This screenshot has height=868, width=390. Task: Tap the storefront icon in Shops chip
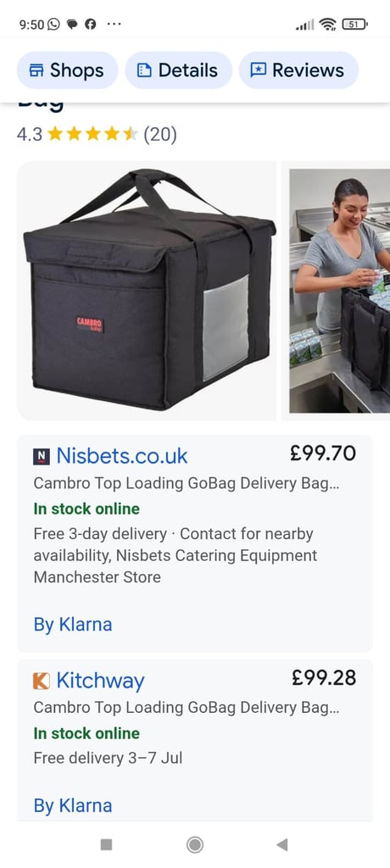[x=36, y=70]
